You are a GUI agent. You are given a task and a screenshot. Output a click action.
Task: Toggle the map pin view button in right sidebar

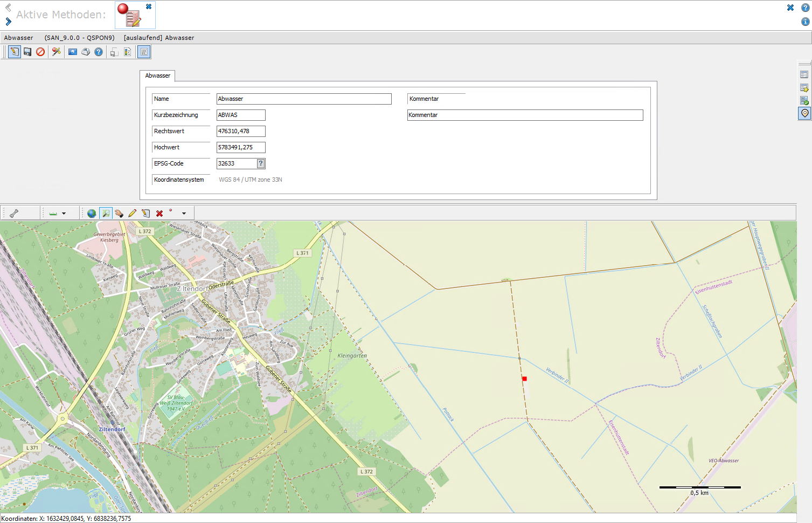pos(804,113)
